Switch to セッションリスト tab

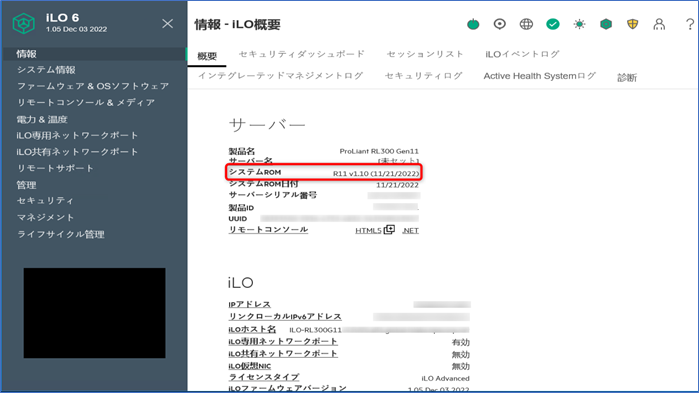click(x=425, y=54)
